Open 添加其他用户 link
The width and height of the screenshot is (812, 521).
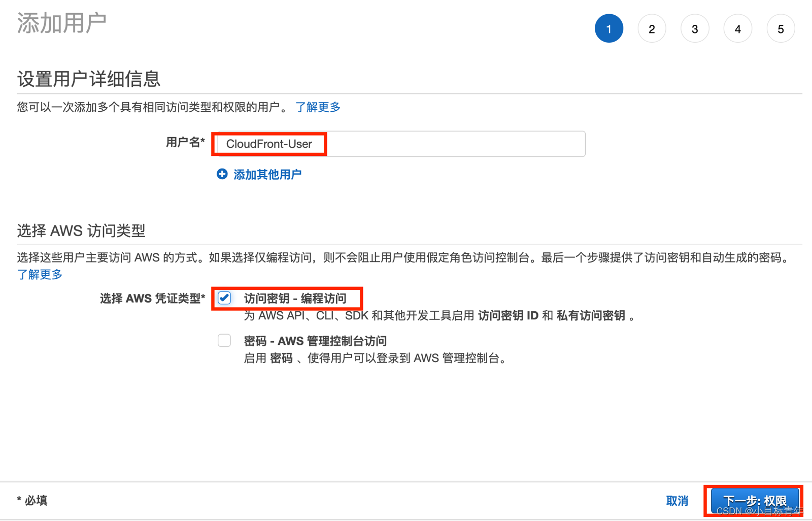click(x=266, y=174)
